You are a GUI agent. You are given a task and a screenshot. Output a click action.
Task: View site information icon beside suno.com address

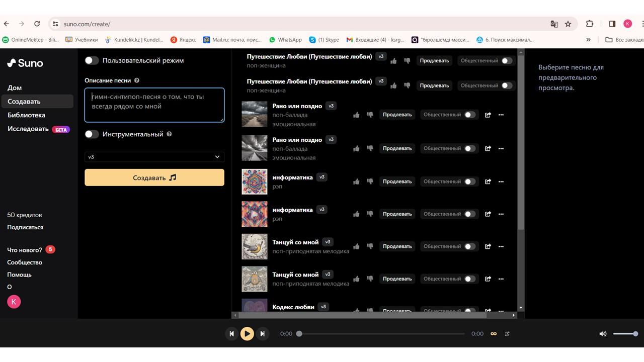(x=56, y=24)
